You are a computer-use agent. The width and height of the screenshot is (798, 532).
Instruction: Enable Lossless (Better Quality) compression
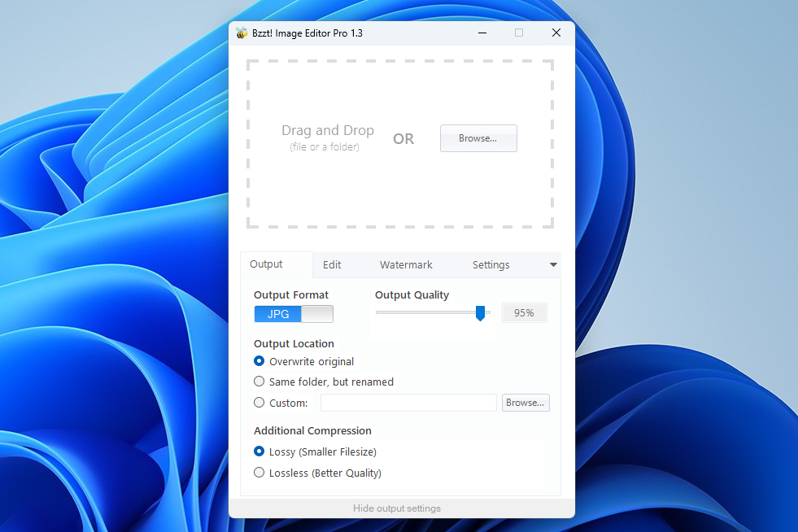(x=259, y=473)
